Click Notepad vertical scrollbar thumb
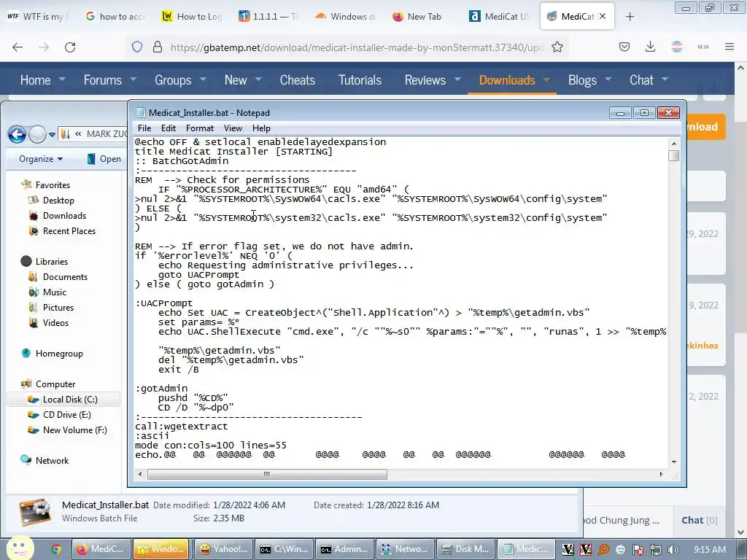747x560 pixels. (x=673, y=156)
